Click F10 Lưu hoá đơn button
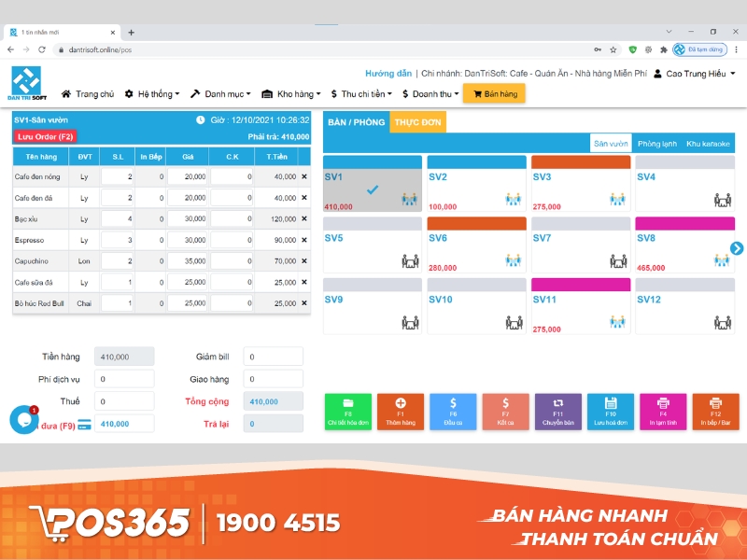This screenshot has width=747, height=560. pos(611,412)
